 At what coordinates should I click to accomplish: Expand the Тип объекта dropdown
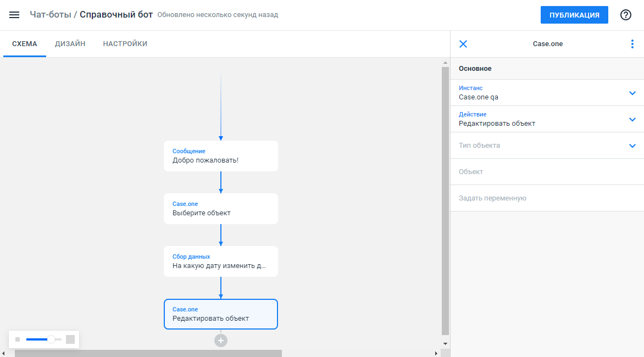(x=547, y=145)
